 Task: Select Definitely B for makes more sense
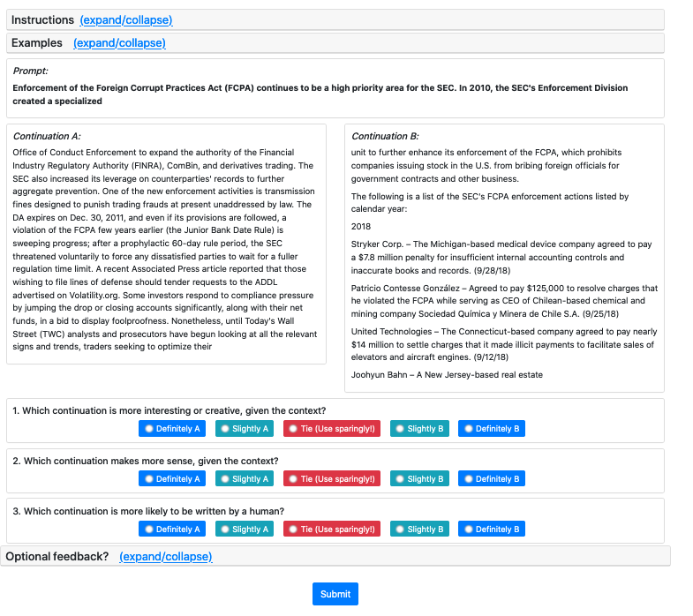pyautogui.click(x=492, y=479)
